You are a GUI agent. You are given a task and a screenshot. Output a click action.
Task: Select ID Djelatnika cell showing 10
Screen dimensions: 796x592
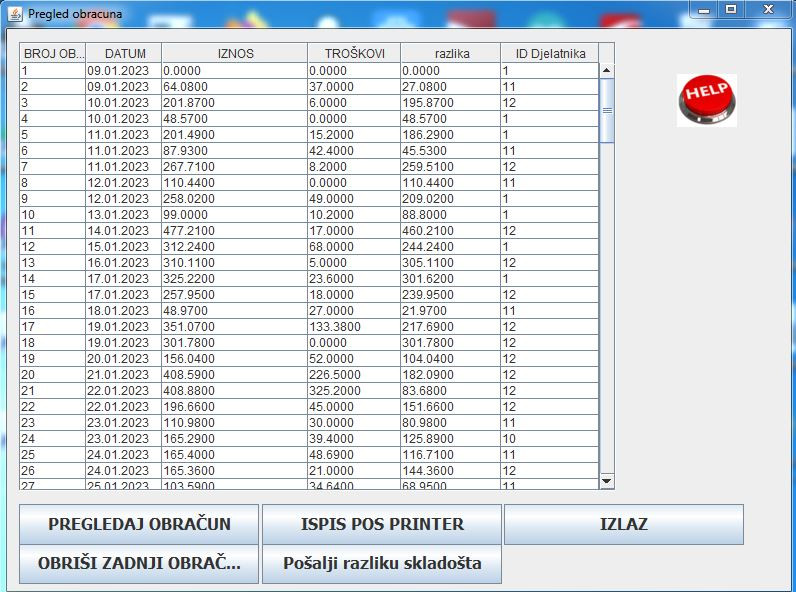coord(550,439)
